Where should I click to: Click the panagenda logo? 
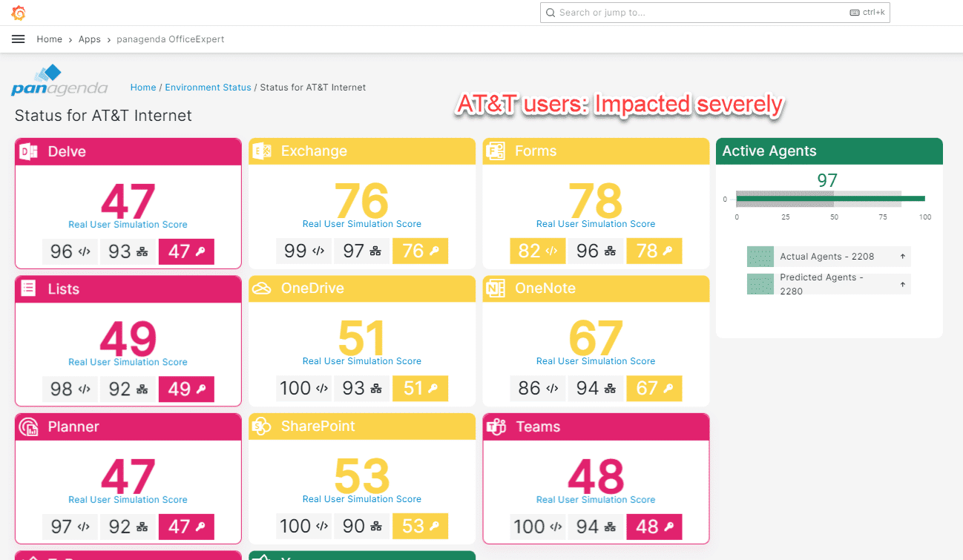tap(59, 82)
